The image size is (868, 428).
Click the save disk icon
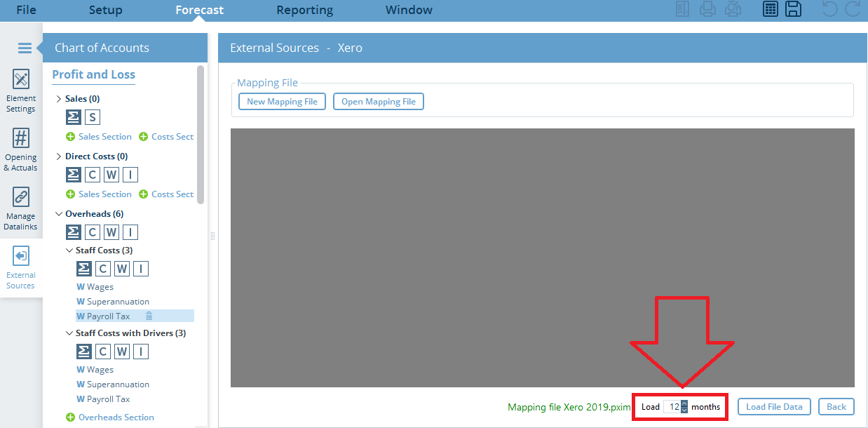[793, 10]
